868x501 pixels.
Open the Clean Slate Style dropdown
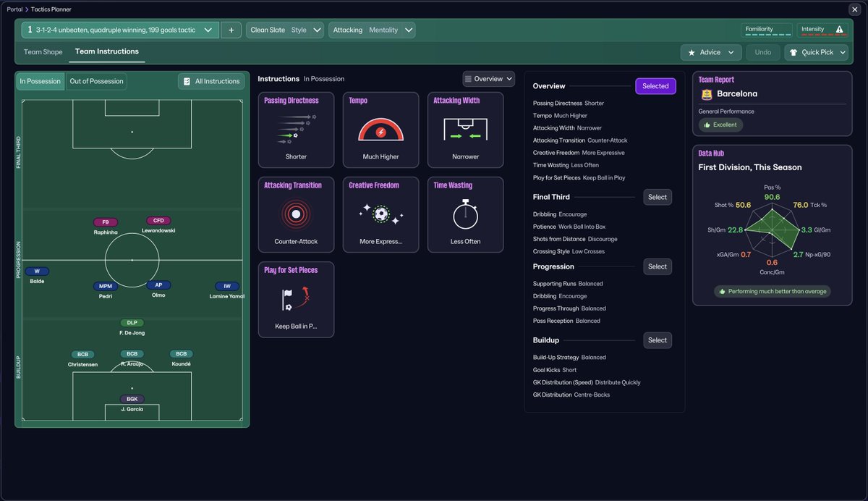point(285,30)
